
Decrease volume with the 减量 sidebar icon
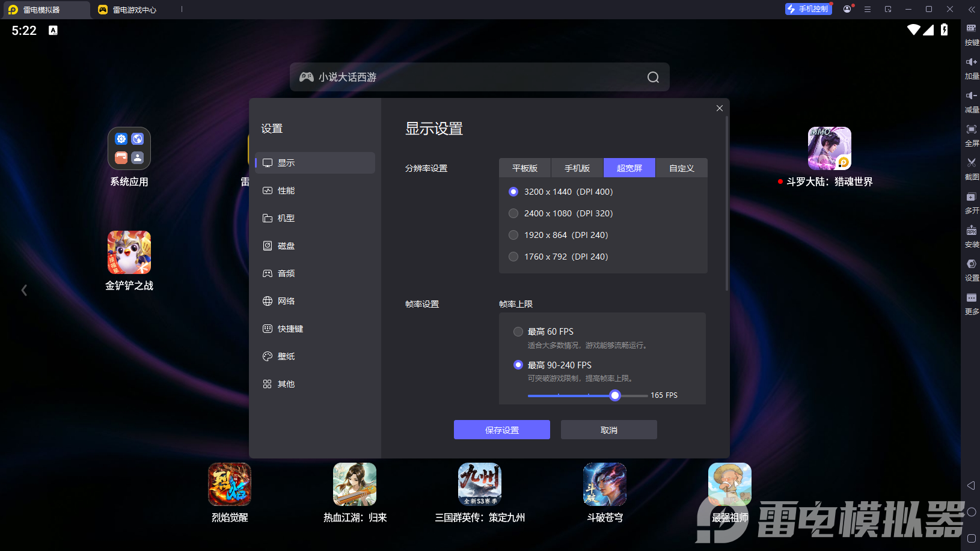coord(971,96)
